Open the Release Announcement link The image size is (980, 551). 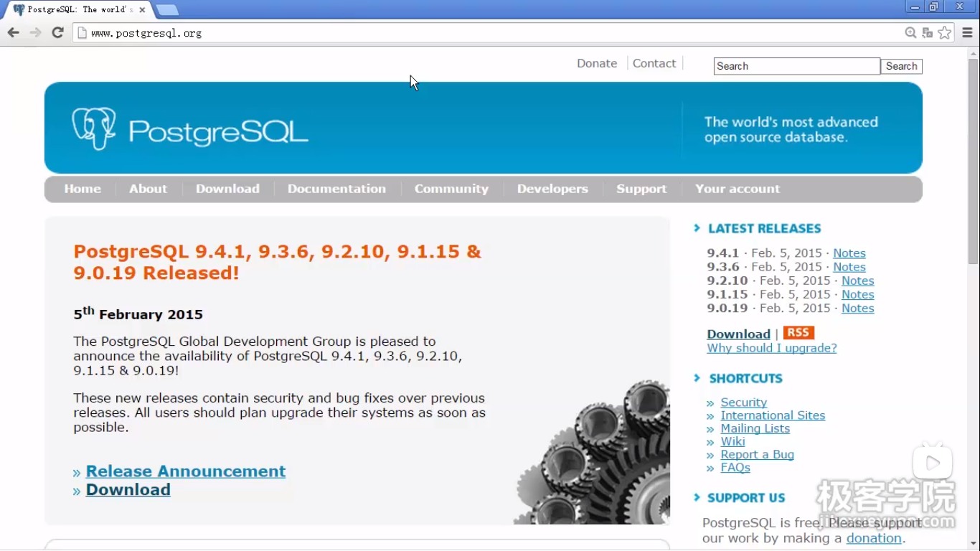[186, 471]
